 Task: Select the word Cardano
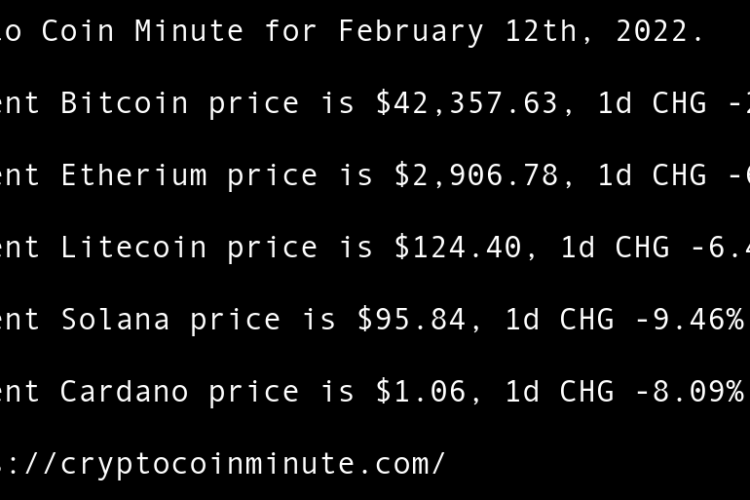tap(125, 391)
